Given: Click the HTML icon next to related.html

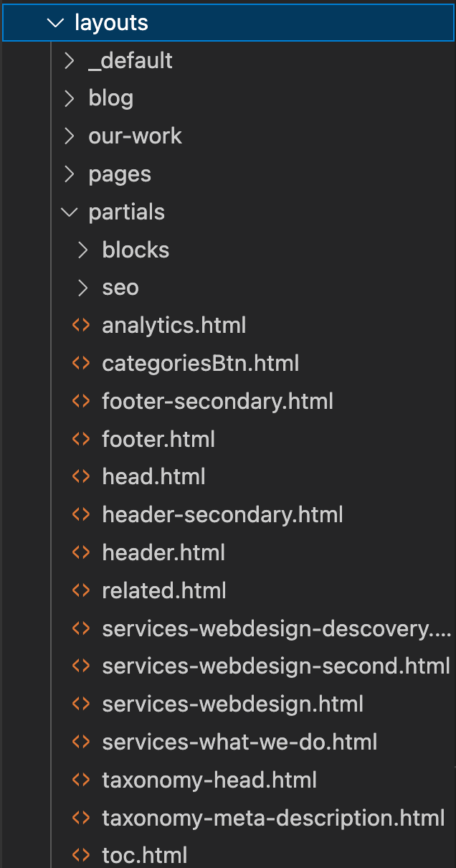Looking at the screenshot, I should (x=81, y=591).
